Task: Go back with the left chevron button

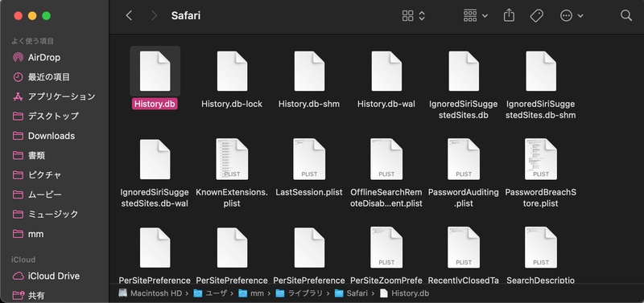Action: tap(129, 15)
